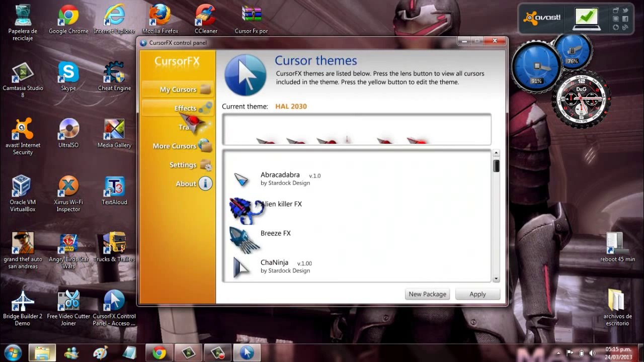Click the theme list scrollbar thumb
Screen dimensions: 644x362
tap(496, 166)
